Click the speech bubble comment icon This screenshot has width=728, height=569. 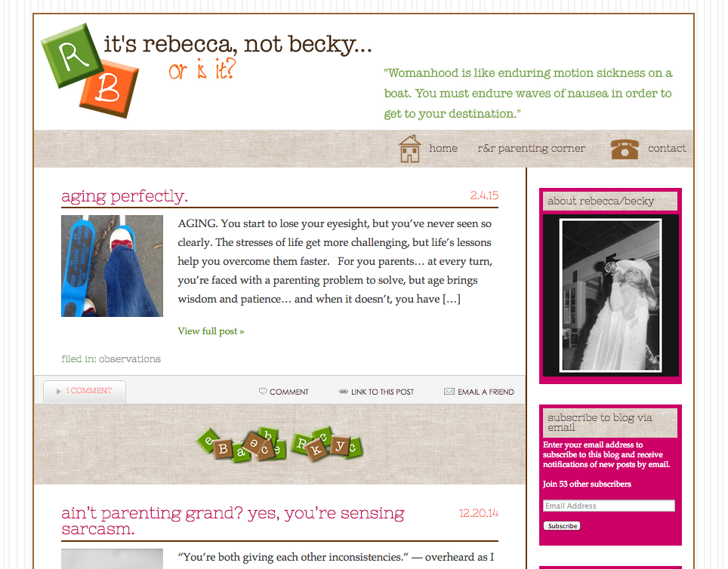263,391
